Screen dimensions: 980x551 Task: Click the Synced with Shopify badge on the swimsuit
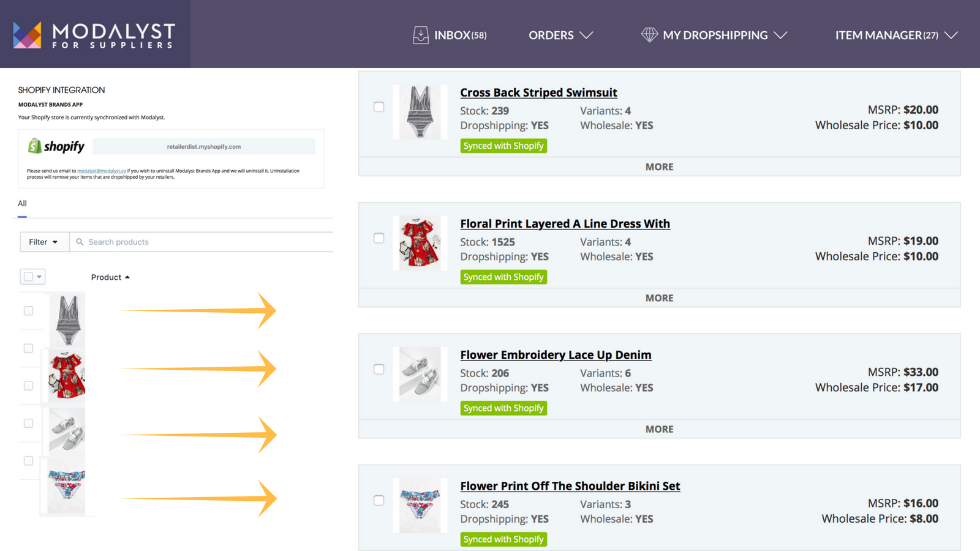tap(503, 145)
